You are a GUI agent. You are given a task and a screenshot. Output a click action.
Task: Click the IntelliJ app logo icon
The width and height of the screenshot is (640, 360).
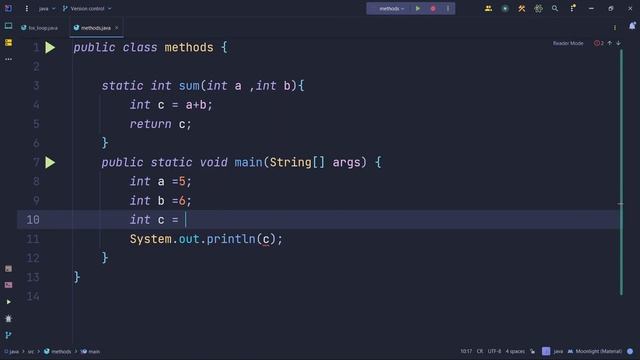(8, 8)
